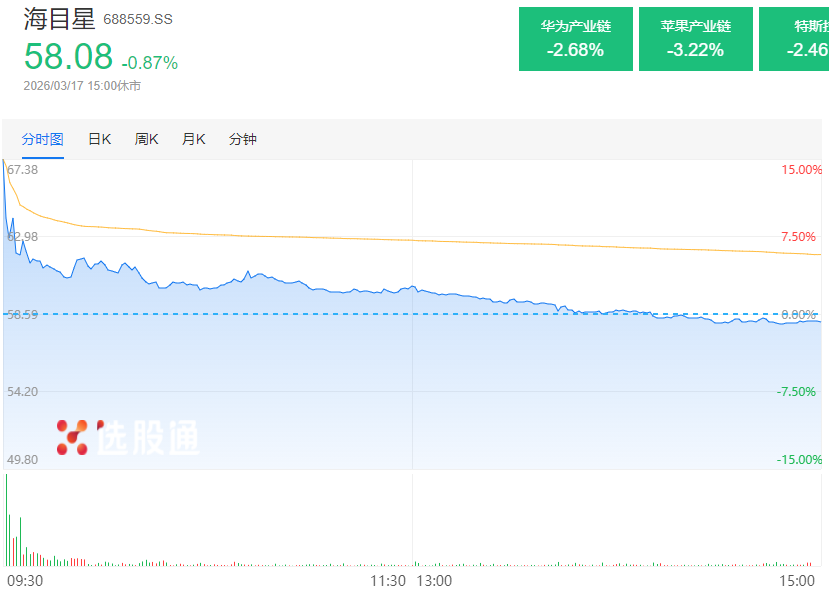The image size is (829, 594).
Task: Click the 15:00 closing time axis label
Action: click(798, 580)
